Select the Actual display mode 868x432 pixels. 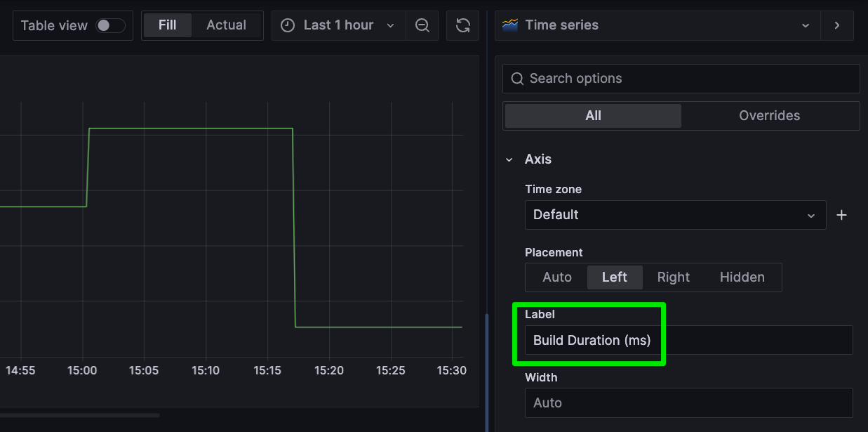point(227,25)
